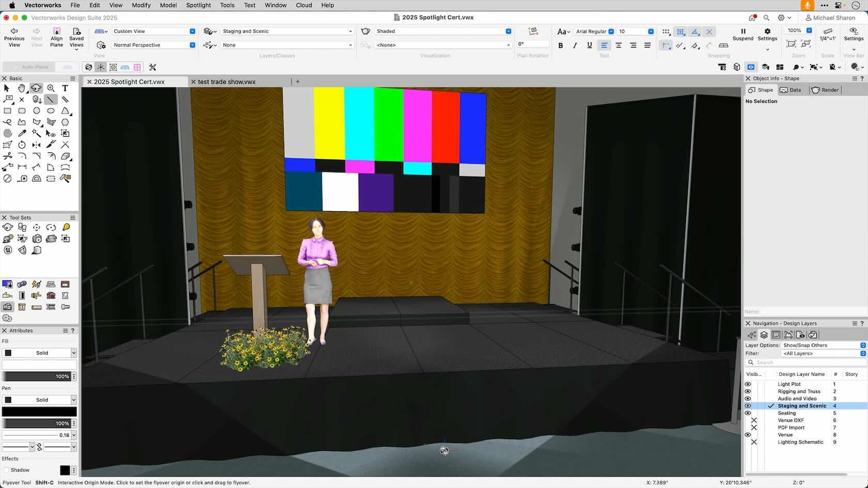
Task: Toggle visibility of Light Plot layer
Action: tap(748, 384)
